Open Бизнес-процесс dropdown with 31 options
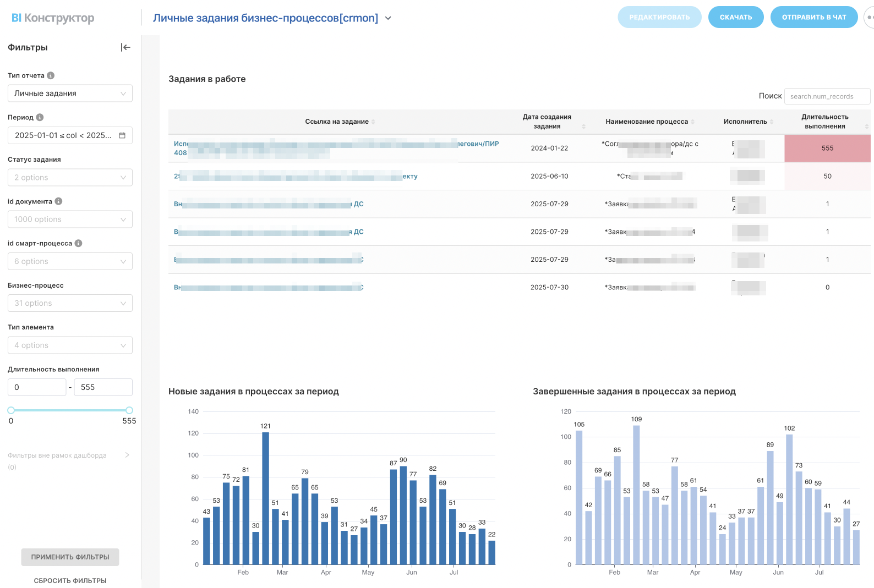Image resolution: width=874 pixels, height=588 pixels. click(70, 303)
